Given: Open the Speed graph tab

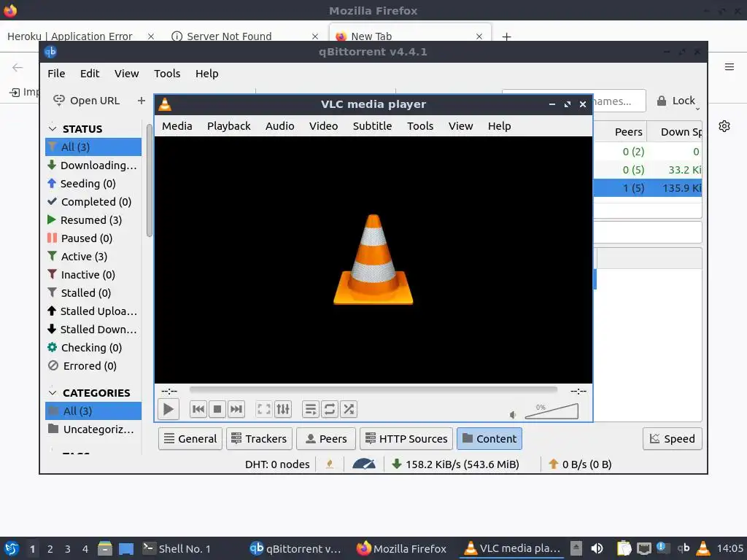Looking at the screenshot, I should 672,438.
